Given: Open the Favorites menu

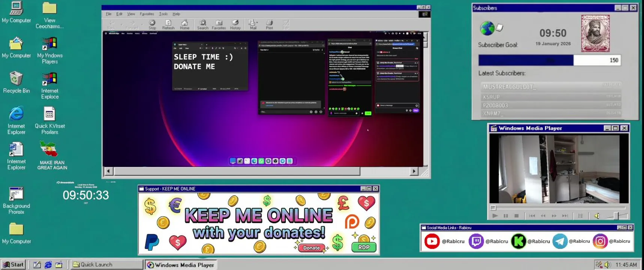Looking at the screenshot, I should tap(147, 14).
